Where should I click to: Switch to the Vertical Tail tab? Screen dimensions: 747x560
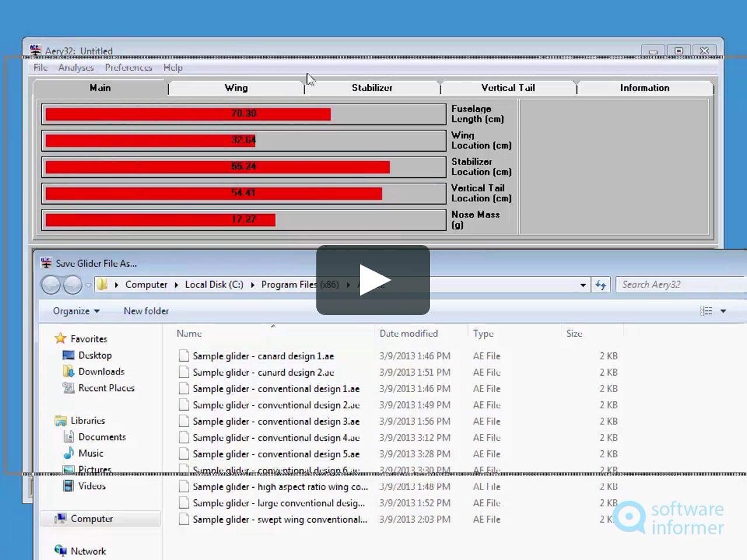508,87
